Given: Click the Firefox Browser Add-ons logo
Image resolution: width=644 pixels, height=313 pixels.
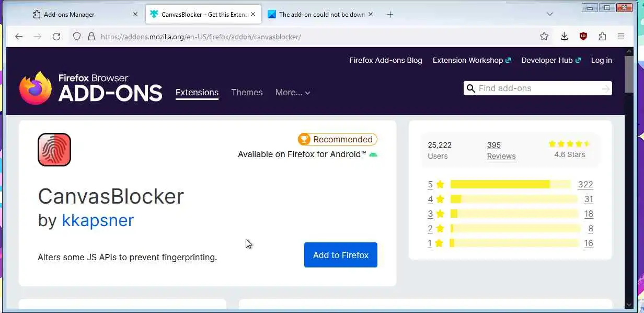Looking at the screenshot, I should point(90,88).
